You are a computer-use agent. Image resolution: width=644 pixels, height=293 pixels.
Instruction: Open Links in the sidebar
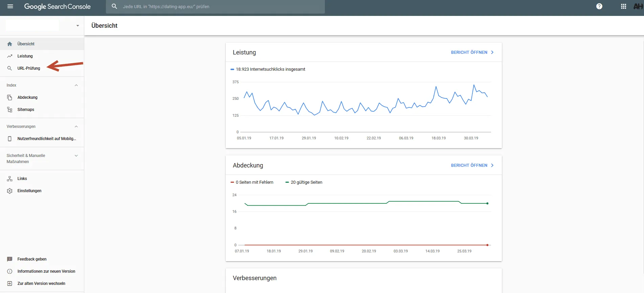(42, 179)
